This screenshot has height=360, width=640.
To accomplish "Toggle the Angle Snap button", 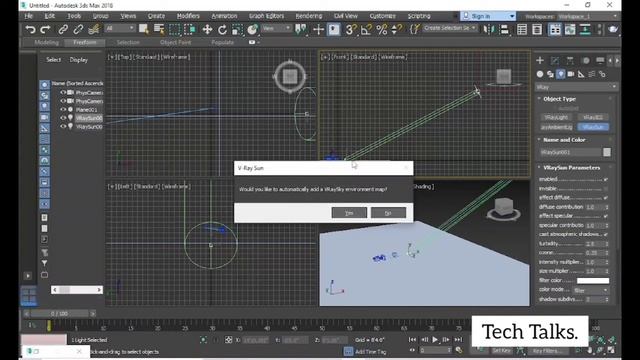I will (366, 29).
